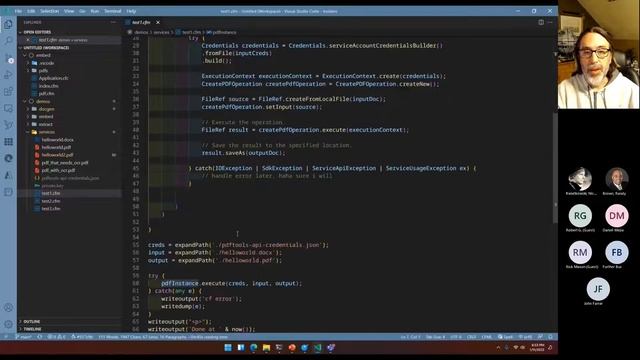Click the editor vertical scrollbar
The width and height of the screenshot is (640, 360).
tap(555, 168)
